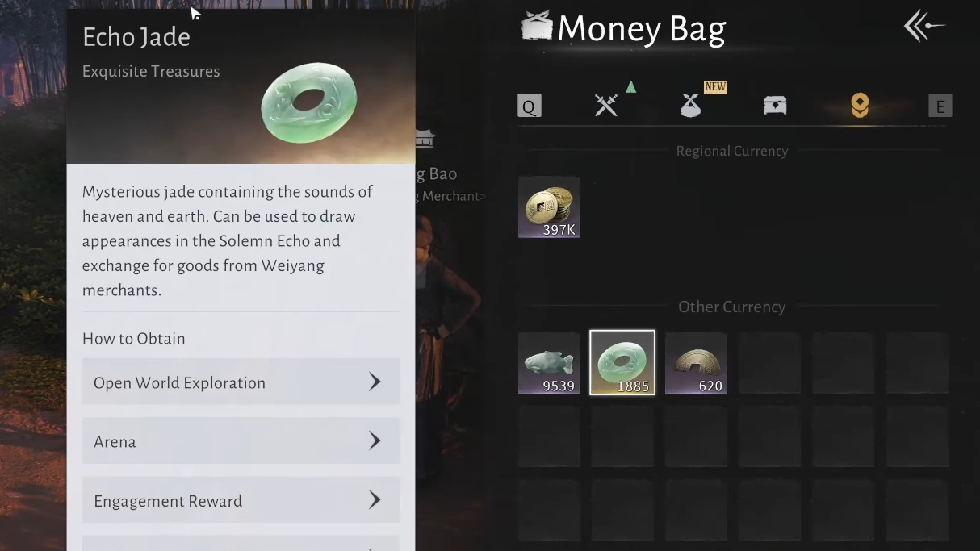This screenshot has width=980, height=551.
Task: Select the coins item showing 397K
Action: (x=549, y=207)
